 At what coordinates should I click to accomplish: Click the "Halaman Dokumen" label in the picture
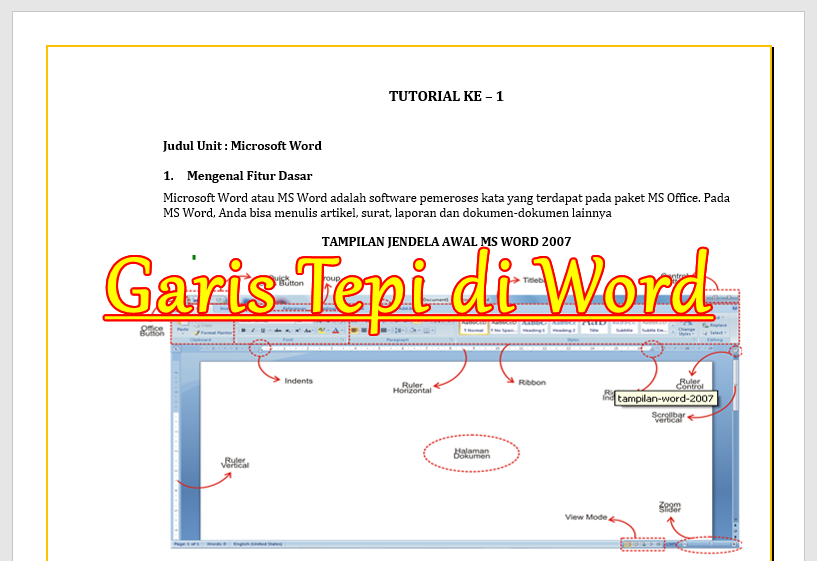click(472, 453)
